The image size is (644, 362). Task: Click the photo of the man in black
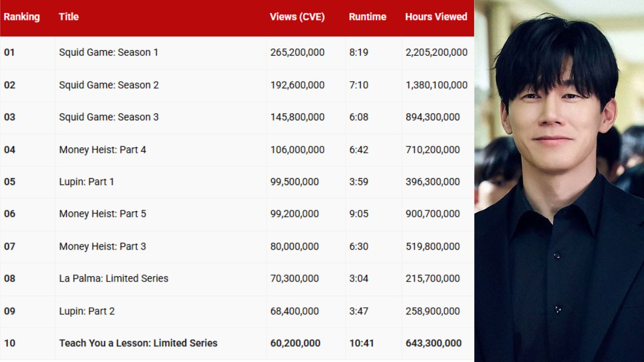pyautogui.click(x=559, y=181)
